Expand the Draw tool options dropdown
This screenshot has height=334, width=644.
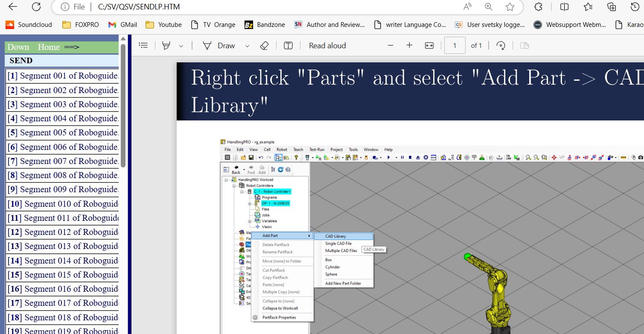coord(247,46)
